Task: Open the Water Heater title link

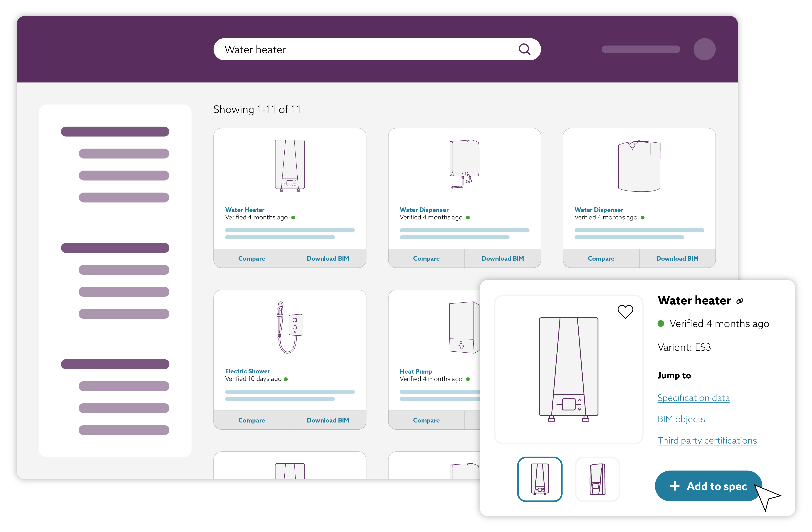Action: click(245, 209)
